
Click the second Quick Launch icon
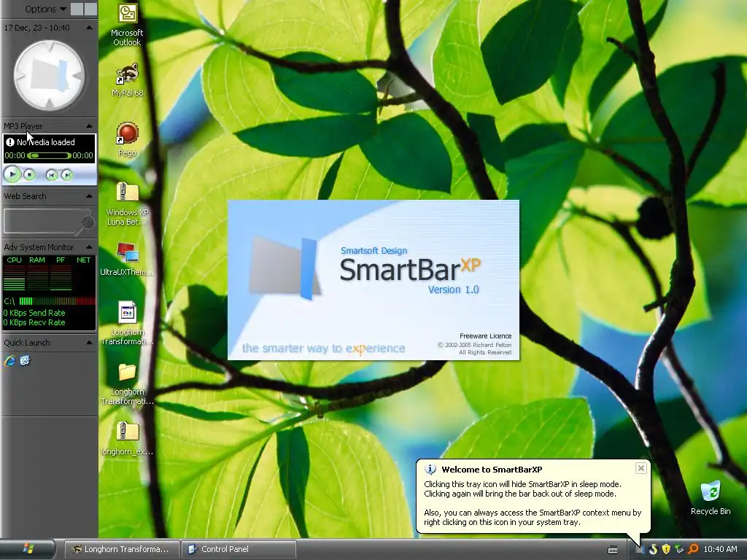(26, 360)
